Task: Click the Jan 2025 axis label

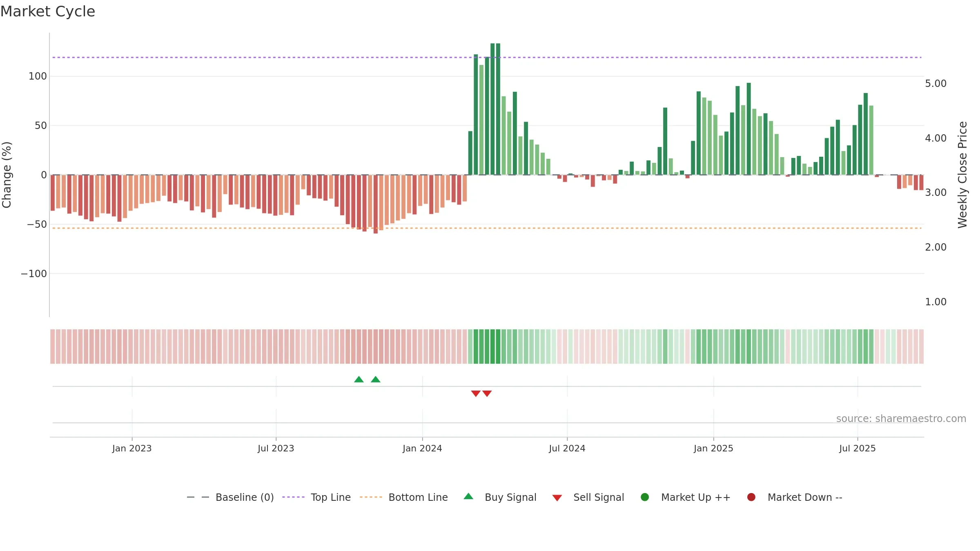Action: (x=713, y=449)
